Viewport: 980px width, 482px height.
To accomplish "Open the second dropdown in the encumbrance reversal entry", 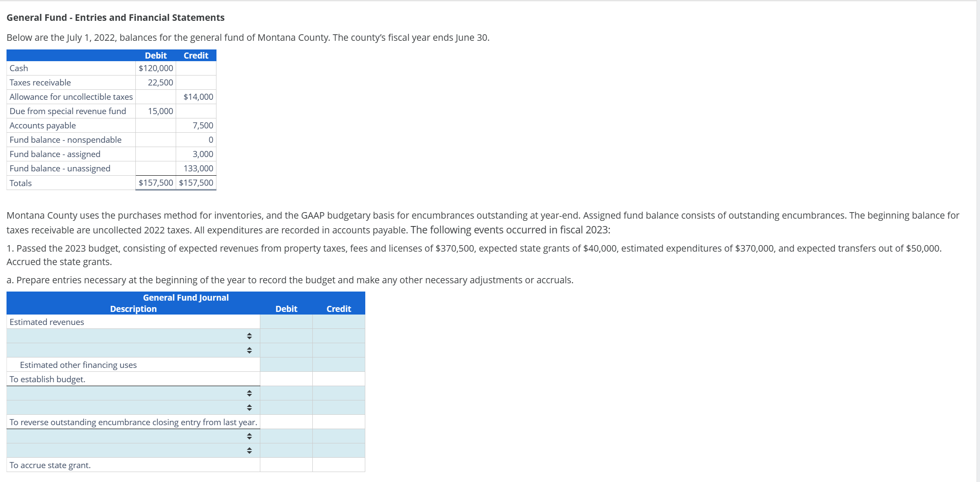I will [x=133, y=407].
